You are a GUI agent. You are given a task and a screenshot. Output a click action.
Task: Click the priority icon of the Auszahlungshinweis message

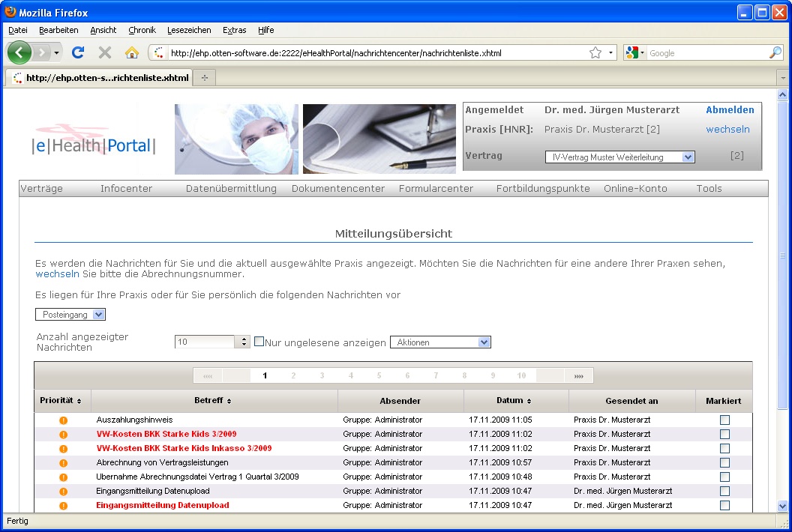[x=63, y=420]
